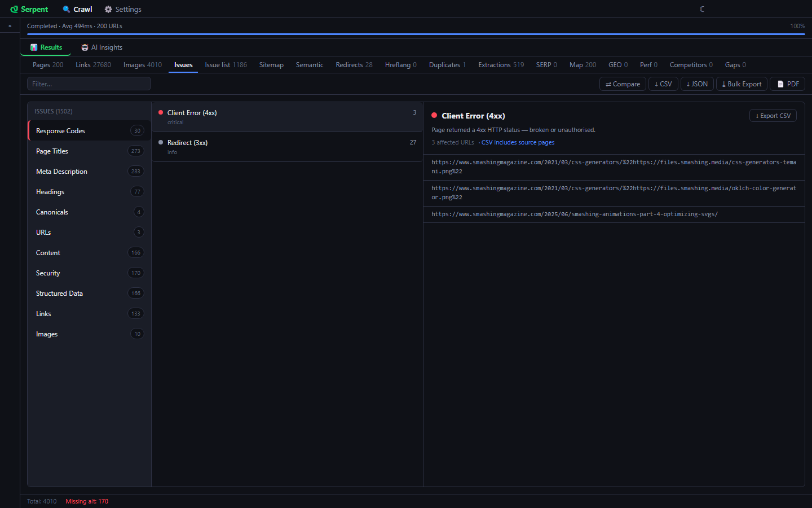Download results as JSON
The image size is (812, 508).
(x=697, y=84)
